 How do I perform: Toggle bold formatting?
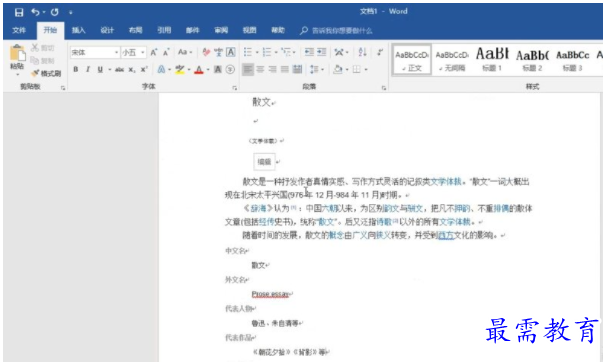point(75,69)
